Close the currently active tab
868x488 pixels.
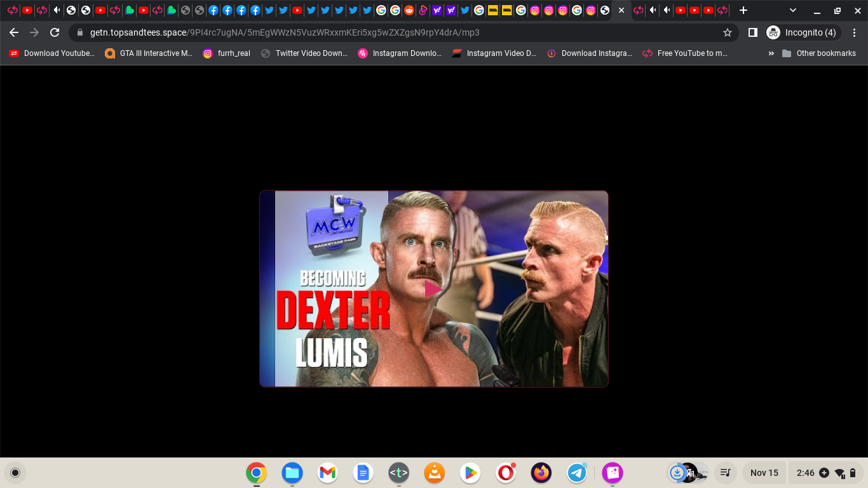pos(621,10)
